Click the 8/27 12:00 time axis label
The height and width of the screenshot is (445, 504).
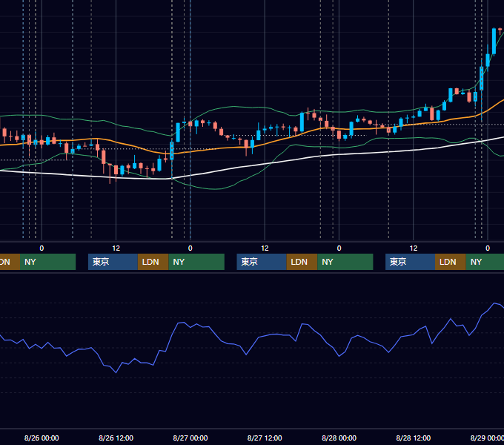coord(265,438)
